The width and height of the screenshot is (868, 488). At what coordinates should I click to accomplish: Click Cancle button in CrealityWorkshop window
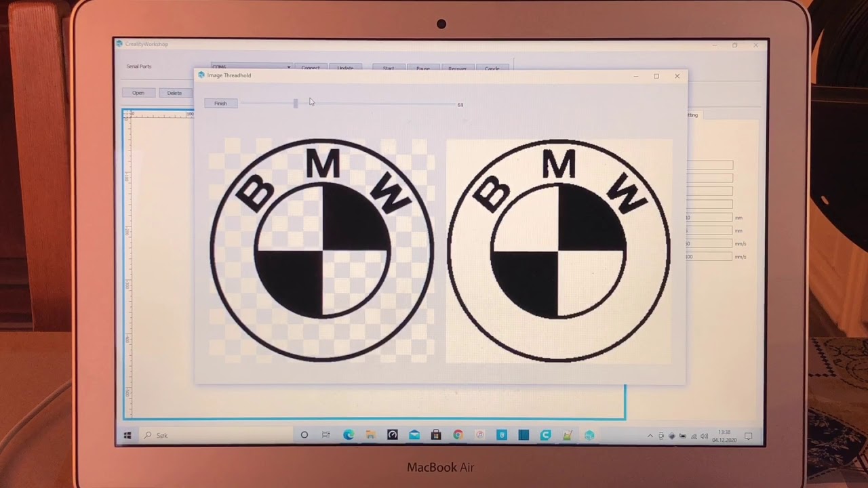(492, 68)
